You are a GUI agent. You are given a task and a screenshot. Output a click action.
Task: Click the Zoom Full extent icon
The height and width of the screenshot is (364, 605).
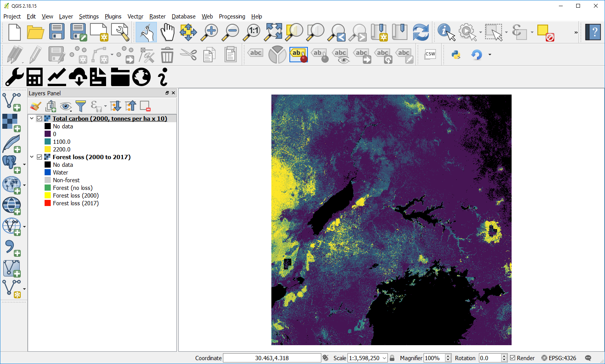click(x=273, y=32)
